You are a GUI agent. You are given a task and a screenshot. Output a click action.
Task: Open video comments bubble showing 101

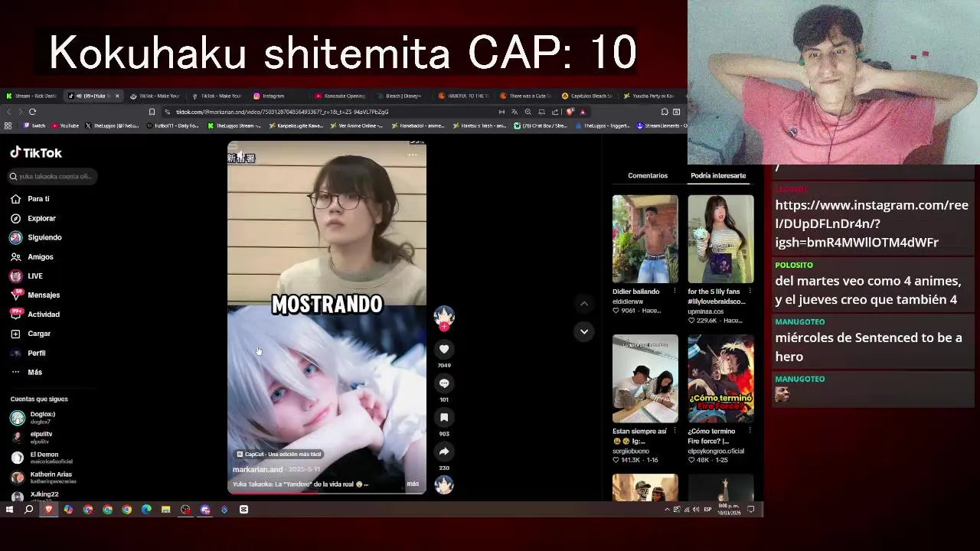tap(444, 383)
